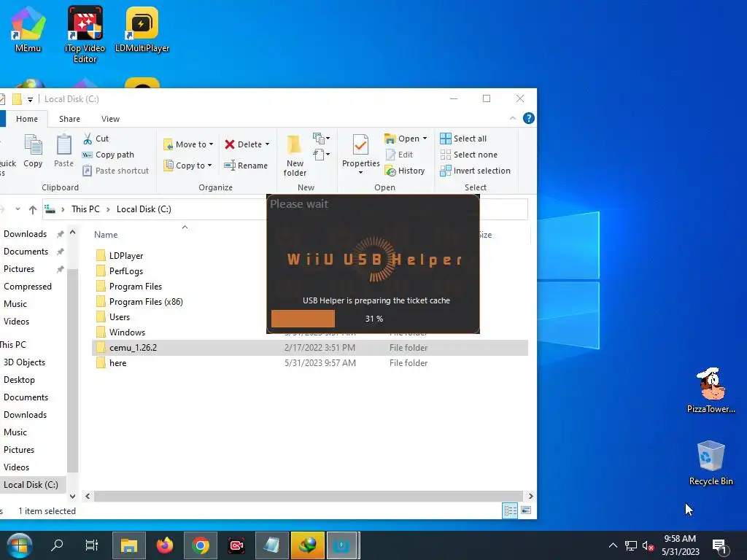Click Select none in ribbon
The width and height of the screenshot is (747, 560).
point(469,155)
